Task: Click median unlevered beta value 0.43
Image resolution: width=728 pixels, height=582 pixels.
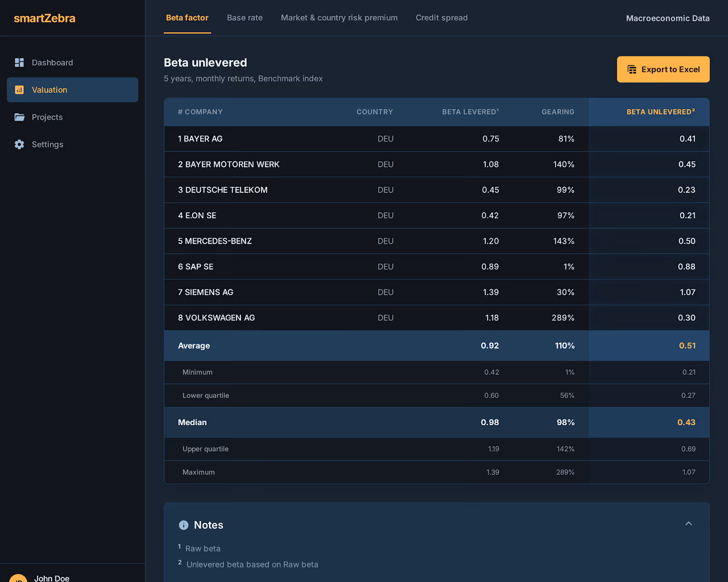Action: coord(686,422)
